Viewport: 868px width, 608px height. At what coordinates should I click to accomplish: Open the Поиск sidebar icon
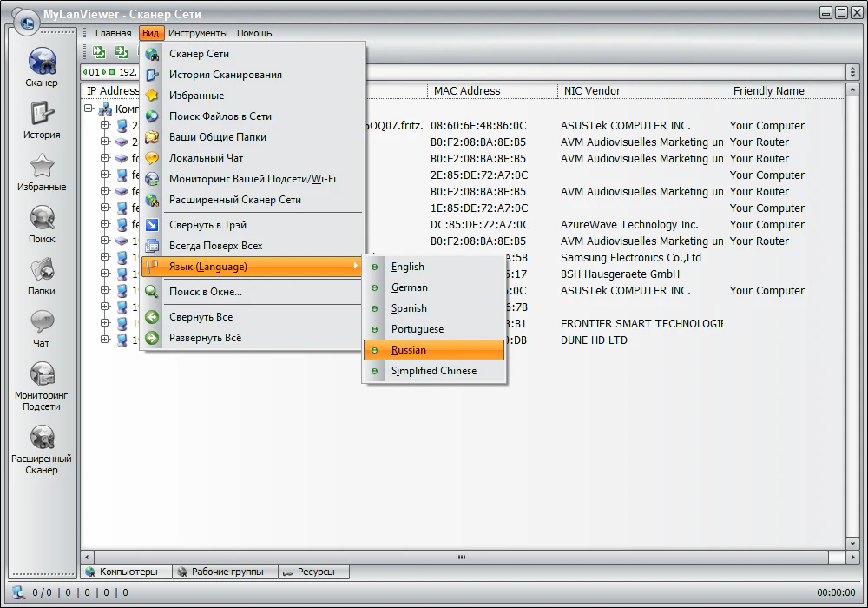[42, 222]
